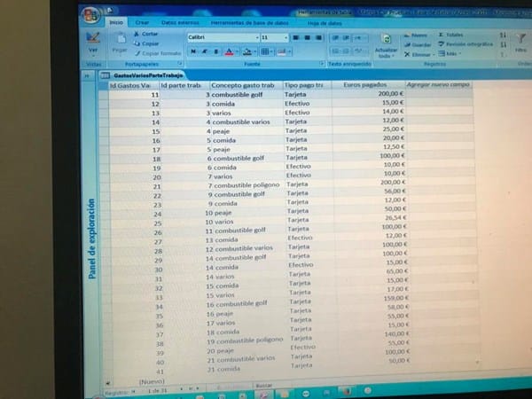
Task: Apply the fill background color bucket
Action: [247, 51]
